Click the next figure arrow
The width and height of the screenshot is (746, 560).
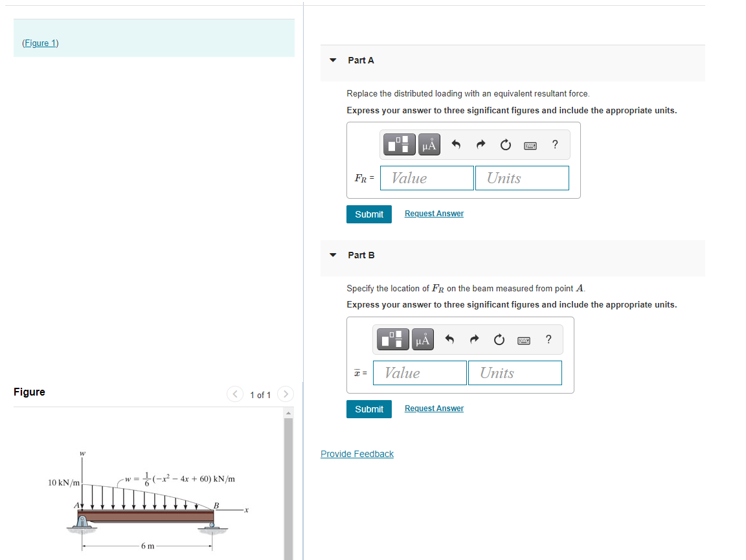click(x=286, y=394)
